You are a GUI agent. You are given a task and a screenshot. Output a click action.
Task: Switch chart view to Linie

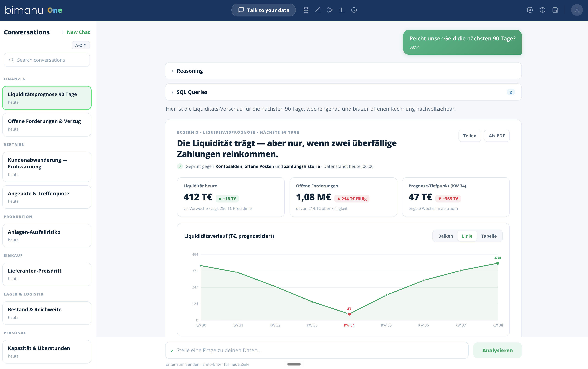point(467,236)
